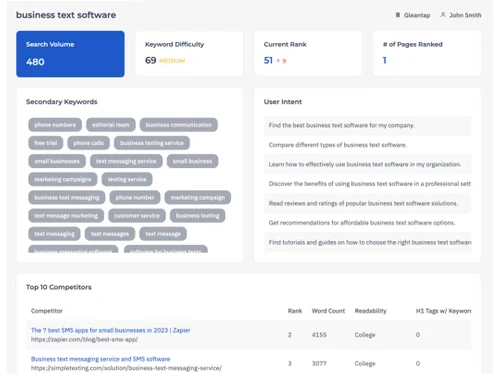Click the 'business texting service' keyword tag
Image resolution: width=500 pixels, height=375 pixels.
152,143
